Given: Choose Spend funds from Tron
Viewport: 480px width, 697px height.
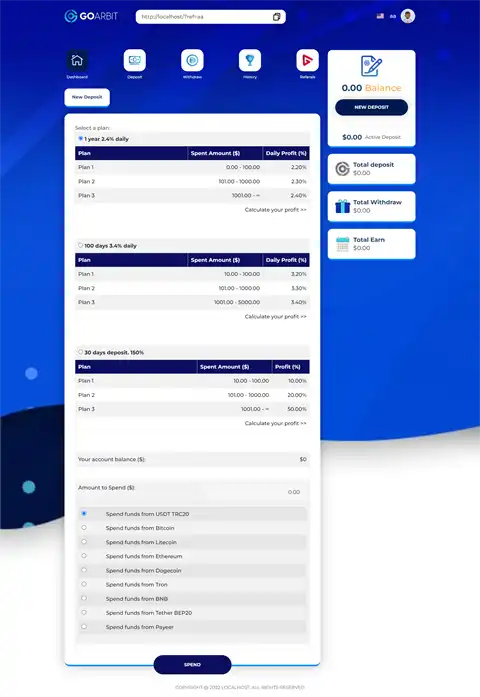Looking at the screenshot, I should coord(84,584).
